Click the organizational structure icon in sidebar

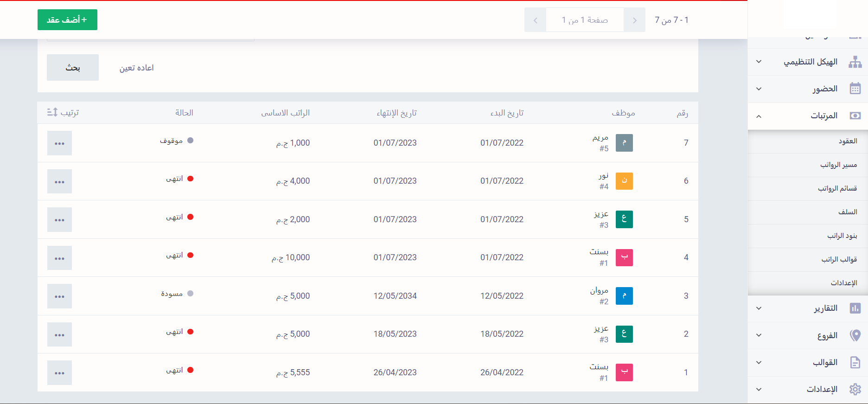point(855,62)
